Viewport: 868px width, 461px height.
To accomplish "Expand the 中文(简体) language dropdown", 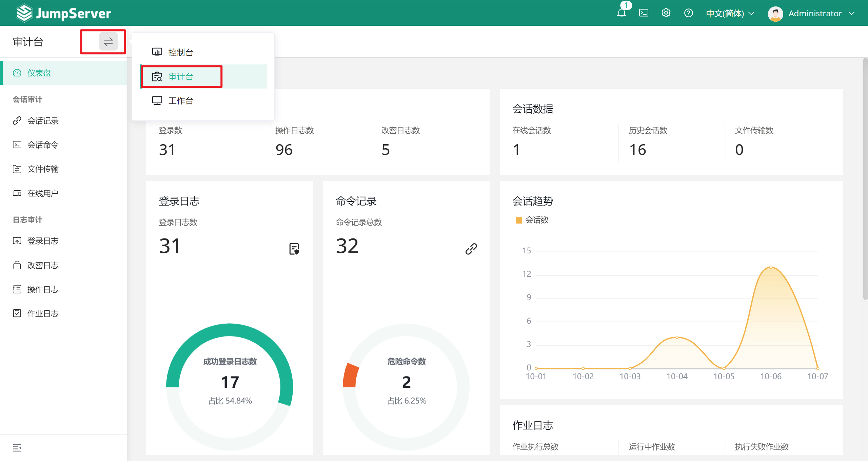I will (730, 13).
